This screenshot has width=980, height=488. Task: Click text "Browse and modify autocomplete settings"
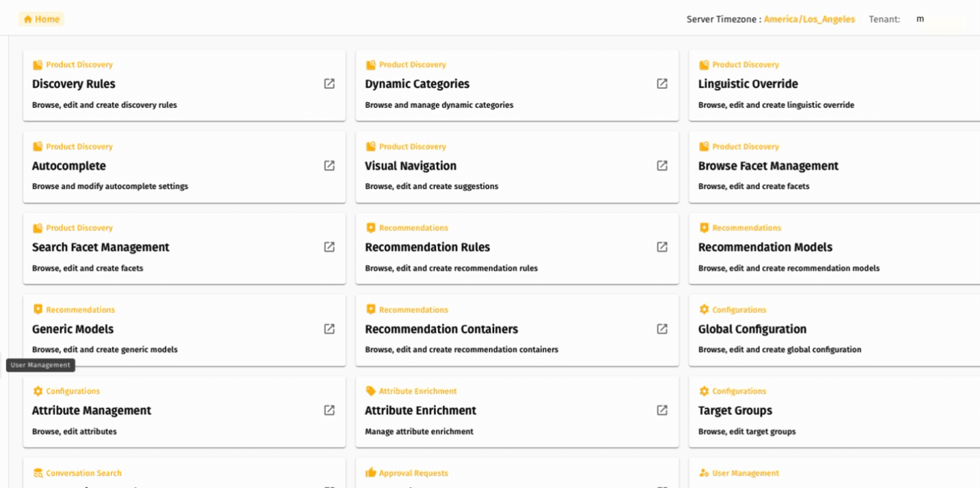click(110, 186)
